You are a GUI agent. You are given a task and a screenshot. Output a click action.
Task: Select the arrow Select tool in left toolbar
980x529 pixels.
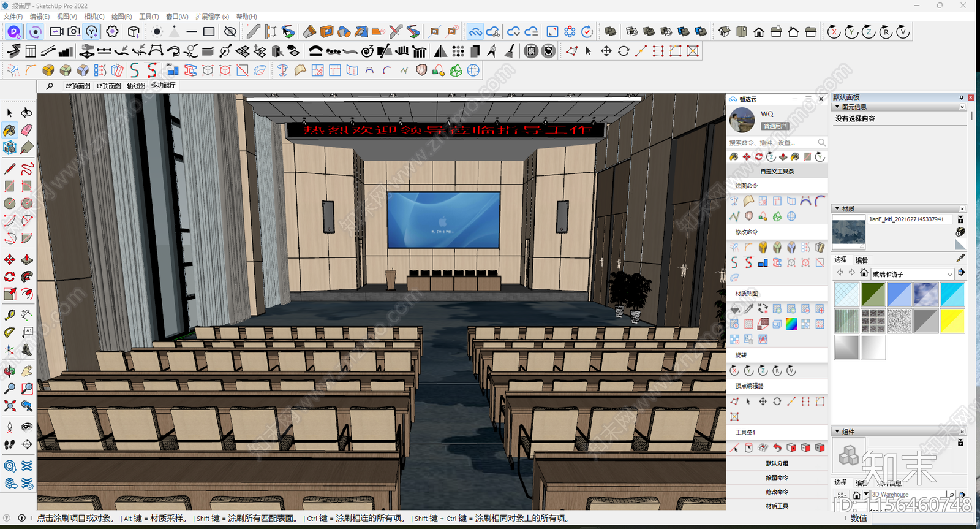click(x=9, y=113)
